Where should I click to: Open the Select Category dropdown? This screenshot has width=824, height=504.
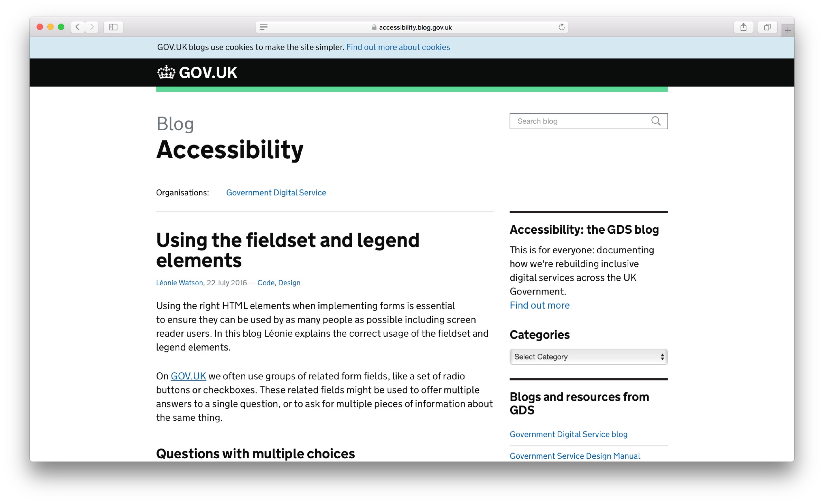coord(589,357)
